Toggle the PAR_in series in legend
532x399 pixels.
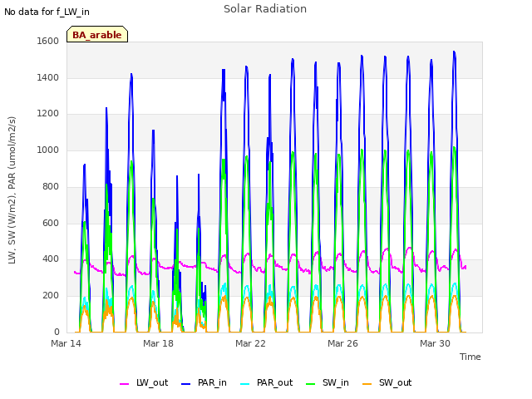click(x=204, y=383)
